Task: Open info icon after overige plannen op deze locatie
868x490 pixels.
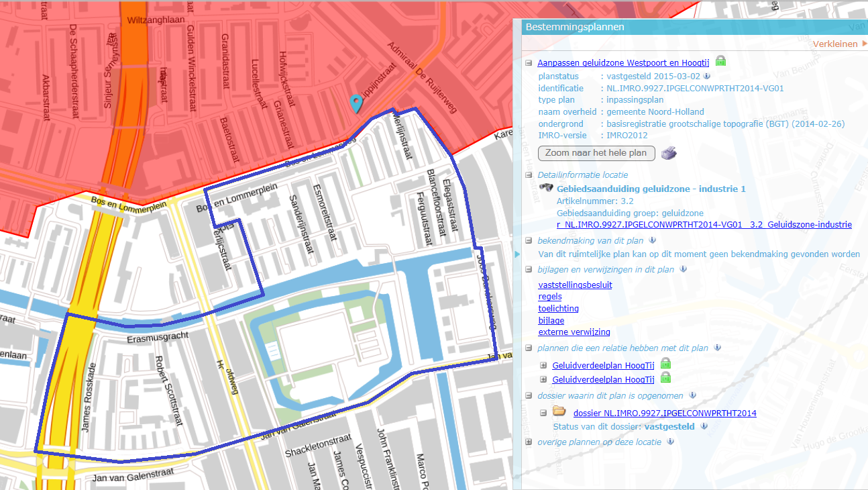Action: 670,442
